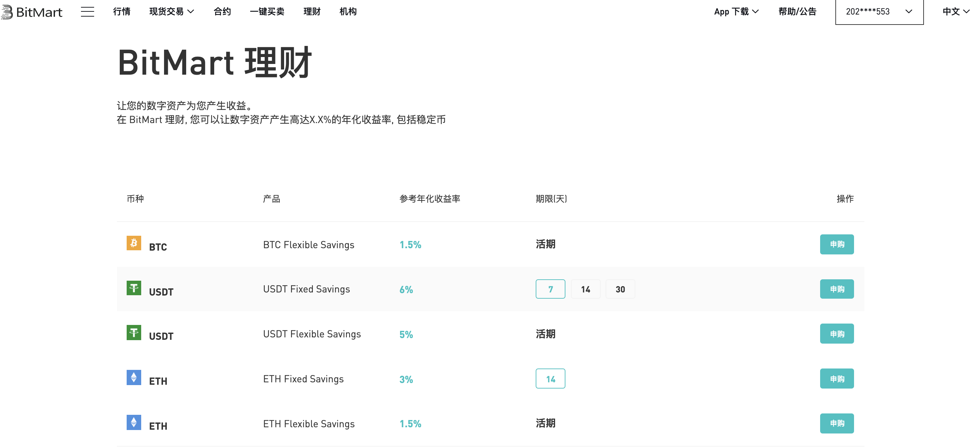Screen dimensions: 980x448
Task: Open the 机构 menu item
Action: click(x=348, y=12)
